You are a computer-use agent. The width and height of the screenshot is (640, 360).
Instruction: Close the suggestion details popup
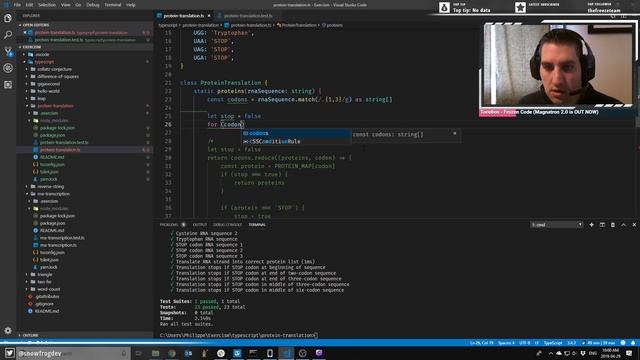[x=455, y=133]
